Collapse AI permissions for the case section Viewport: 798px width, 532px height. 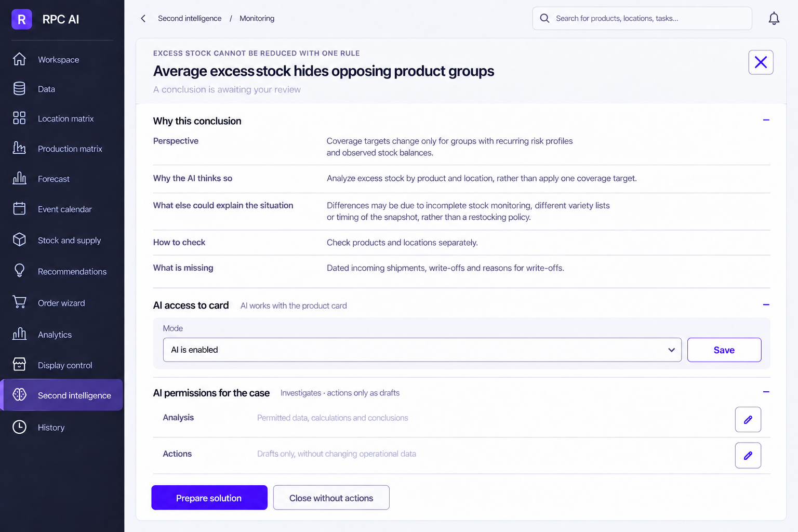[x=766, y=392]
